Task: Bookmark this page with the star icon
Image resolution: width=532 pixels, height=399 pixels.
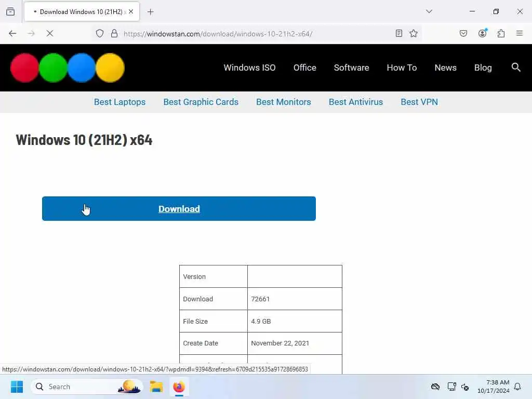Action: pyautogui.click(x=413, y=33)
